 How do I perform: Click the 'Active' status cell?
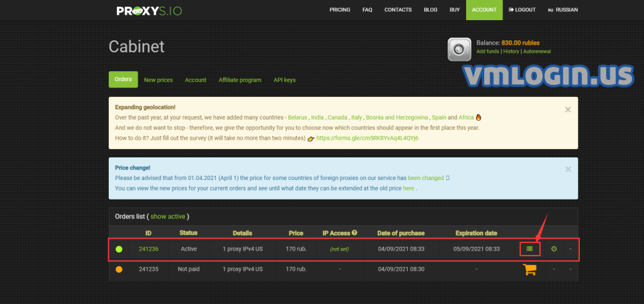coord(189,249)
